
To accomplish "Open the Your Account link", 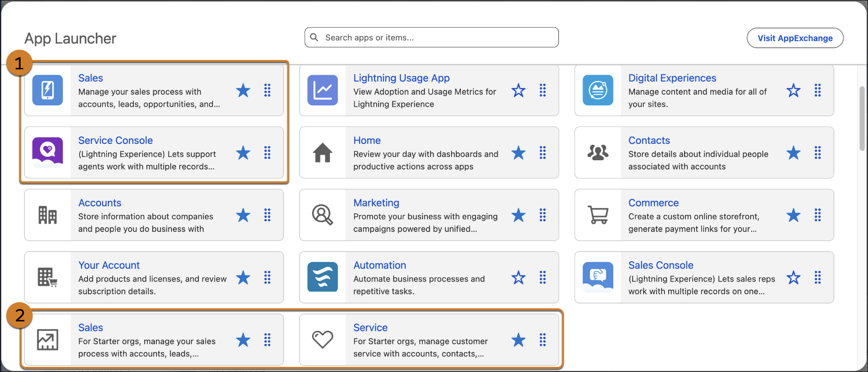I will [109, 265].
